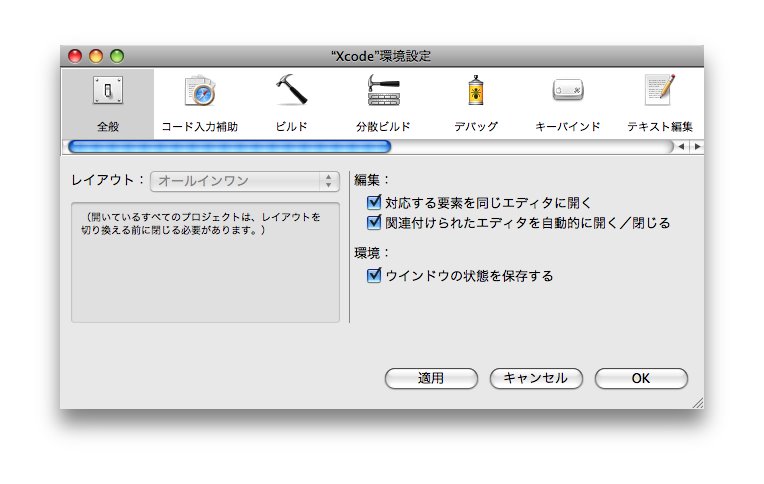Open the デバッグ bug spray icon pane
This screenshot has width=764, height=484.
[476, 90]
